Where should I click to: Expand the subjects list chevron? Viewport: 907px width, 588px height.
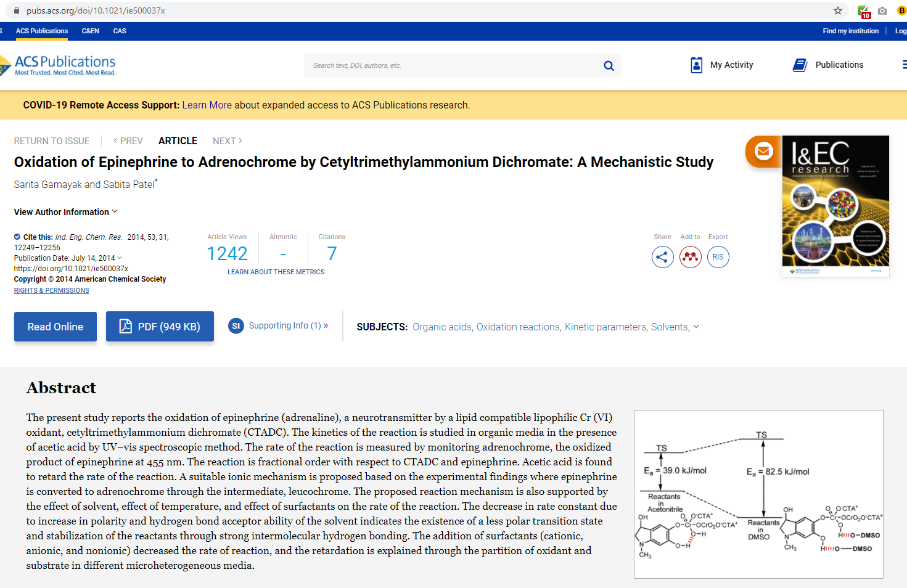pos(696,327)
